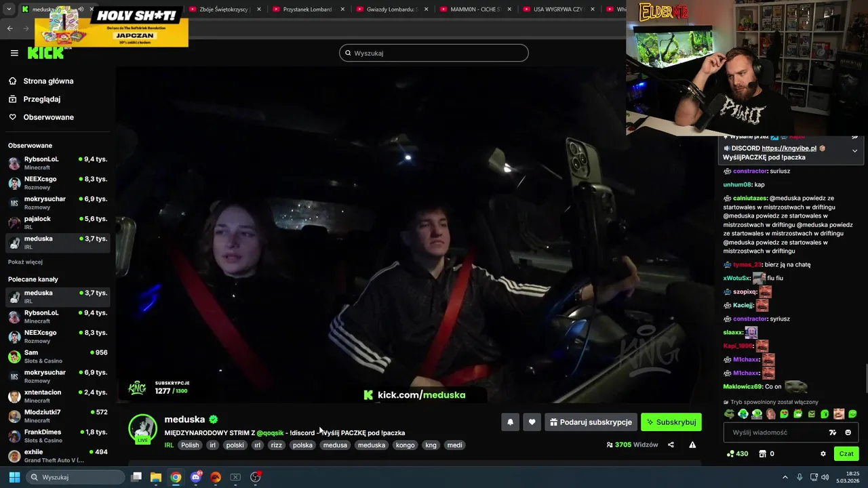Screen dimensions: 868x488
Task: Click the share stream icon
Action: click(x=671, y=445)
